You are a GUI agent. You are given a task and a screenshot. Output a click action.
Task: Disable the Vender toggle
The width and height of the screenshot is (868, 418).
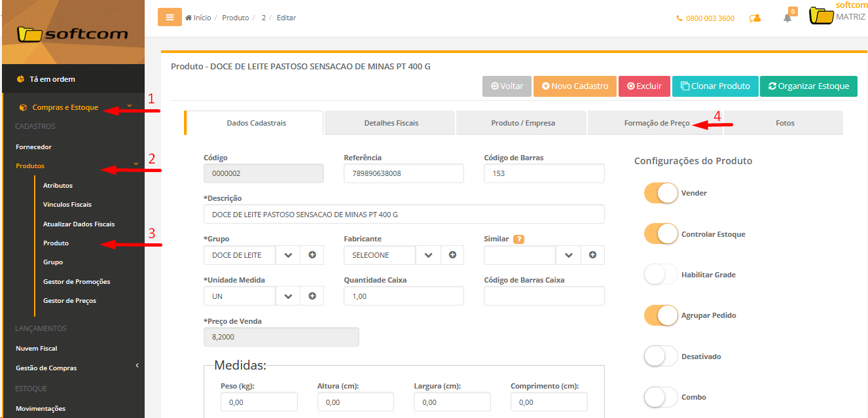(660, 193)
